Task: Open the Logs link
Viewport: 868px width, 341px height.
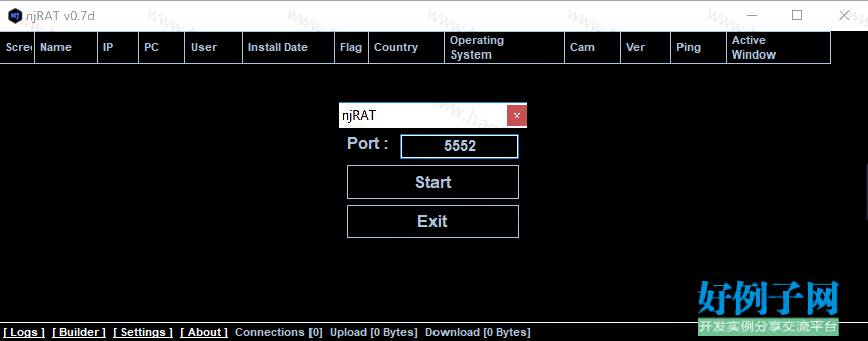Action: coord(24,332)
